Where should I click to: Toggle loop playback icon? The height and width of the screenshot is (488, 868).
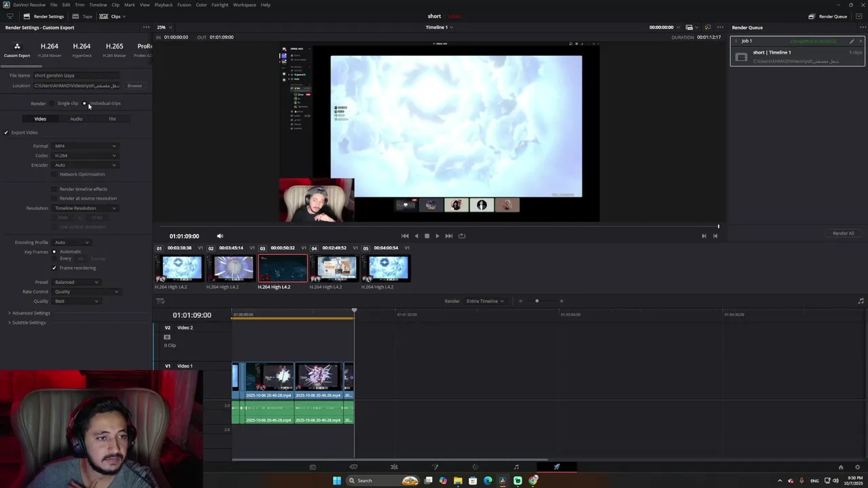pyautogui.click(x=462, y=236)
